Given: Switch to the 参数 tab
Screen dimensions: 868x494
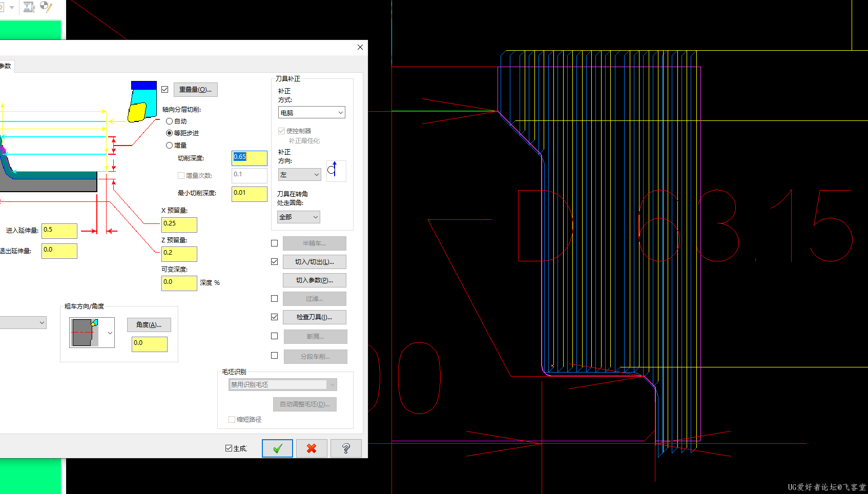Looking at the screenshot, I should coord(6,66).
